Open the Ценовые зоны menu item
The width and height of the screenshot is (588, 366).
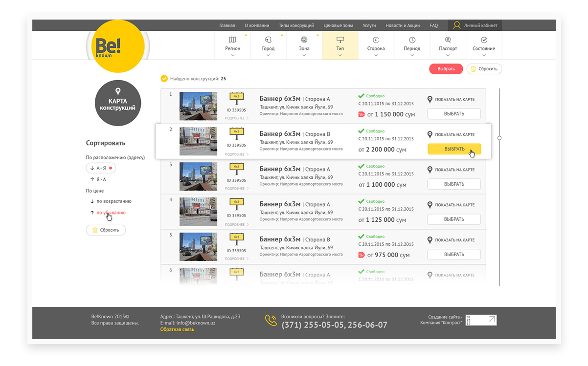pos(338,25)
